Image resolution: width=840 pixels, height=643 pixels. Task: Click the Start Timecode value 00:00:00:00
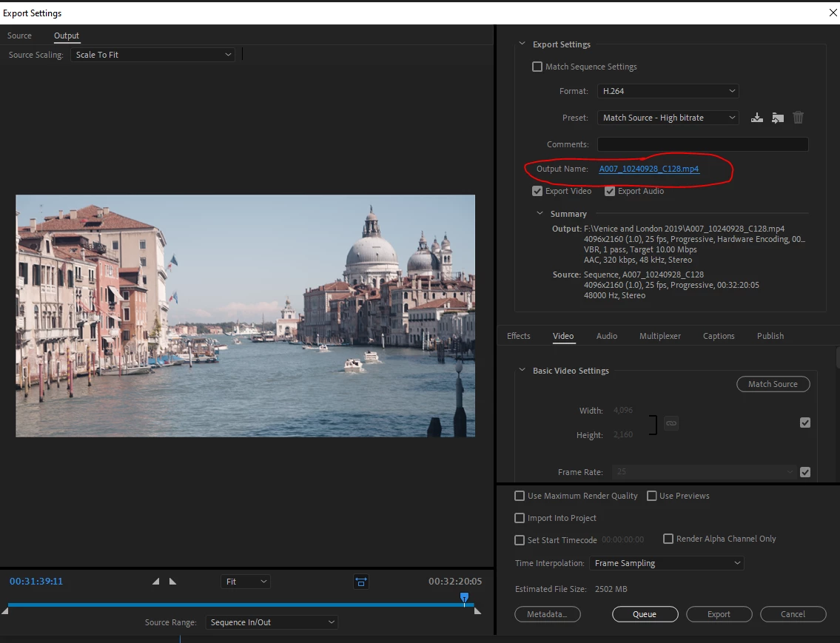point(622,539)
